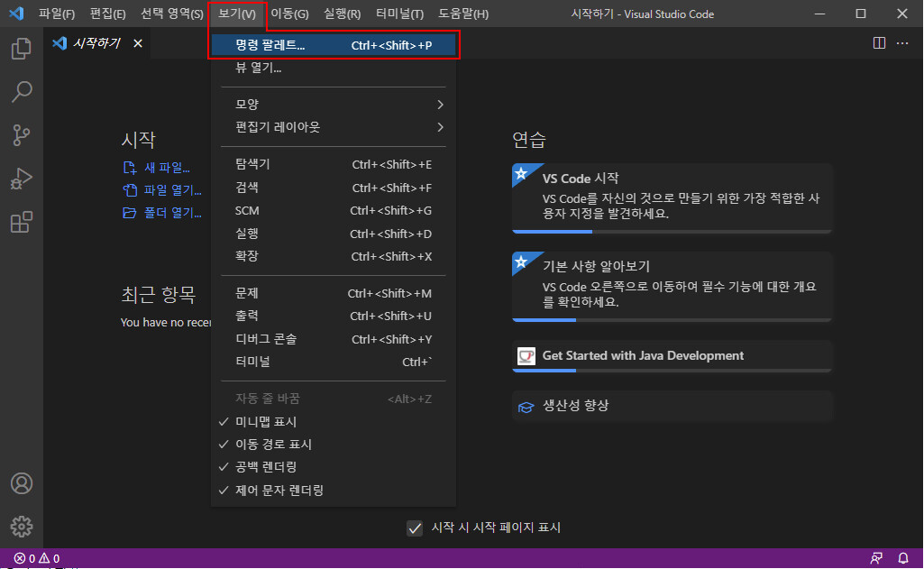The image size is (924, 569).
Task: Choose 출력 from the view menu
Action: click(333, 316)
